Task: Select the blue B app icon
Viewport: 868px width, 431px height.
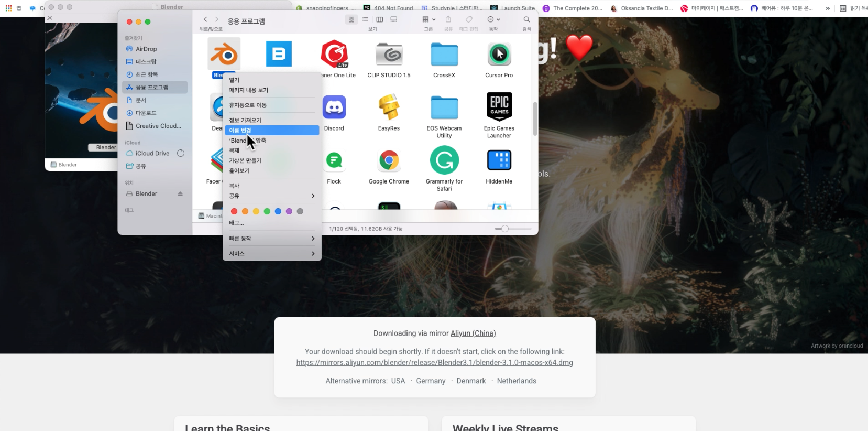Action: [x=279, y=53]
